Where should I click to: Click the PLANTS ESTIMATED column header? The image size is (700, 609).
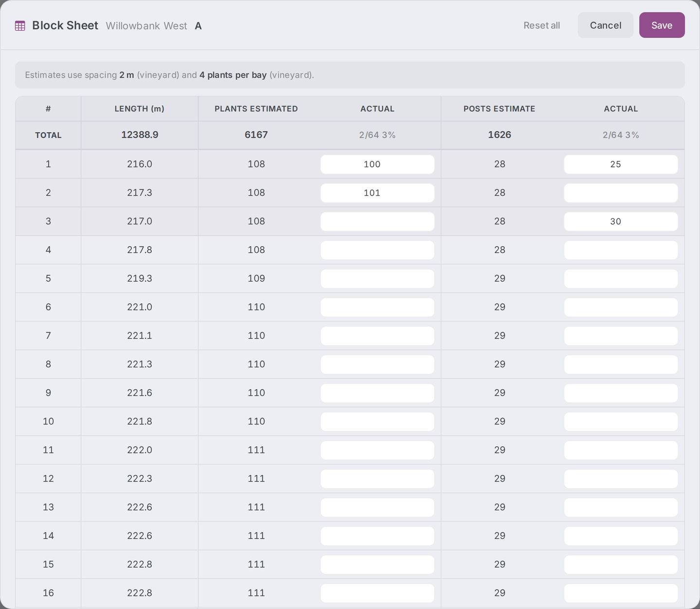256,109
